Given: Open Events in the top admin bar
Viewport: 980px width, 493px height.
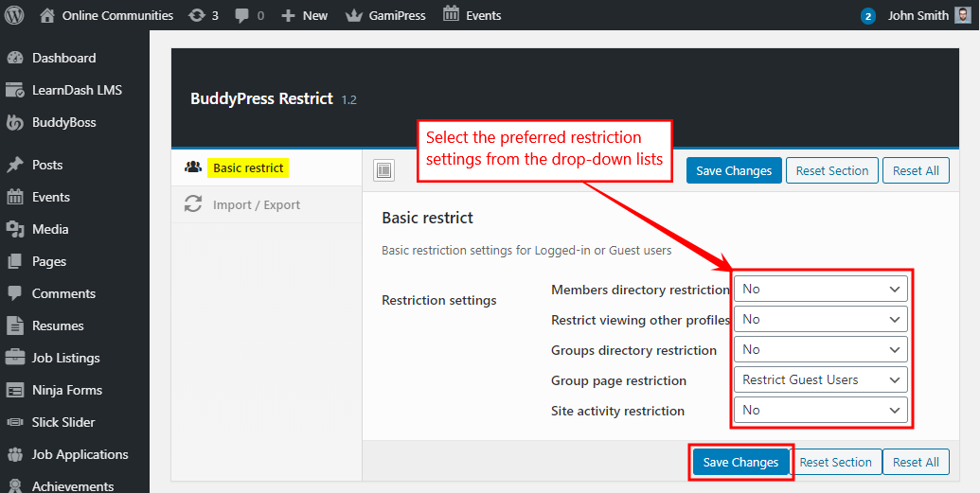Looking at the screenshot, I should coord(472,15).
